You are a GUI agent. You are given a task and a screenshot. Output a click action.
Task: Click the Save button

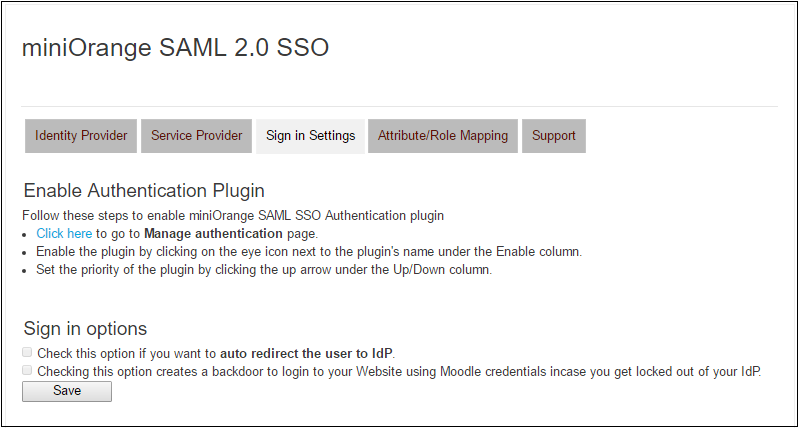67,391
